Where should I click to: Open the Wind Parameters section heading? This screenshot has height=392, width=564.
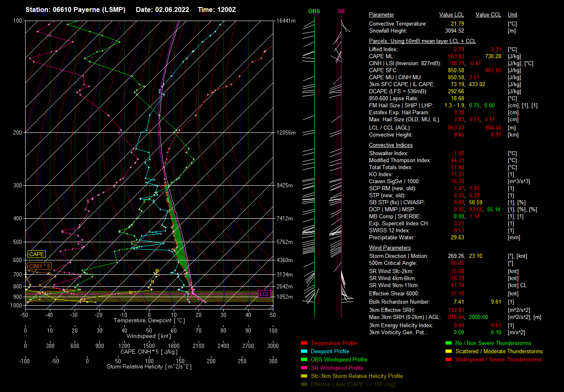coord(389,248)
